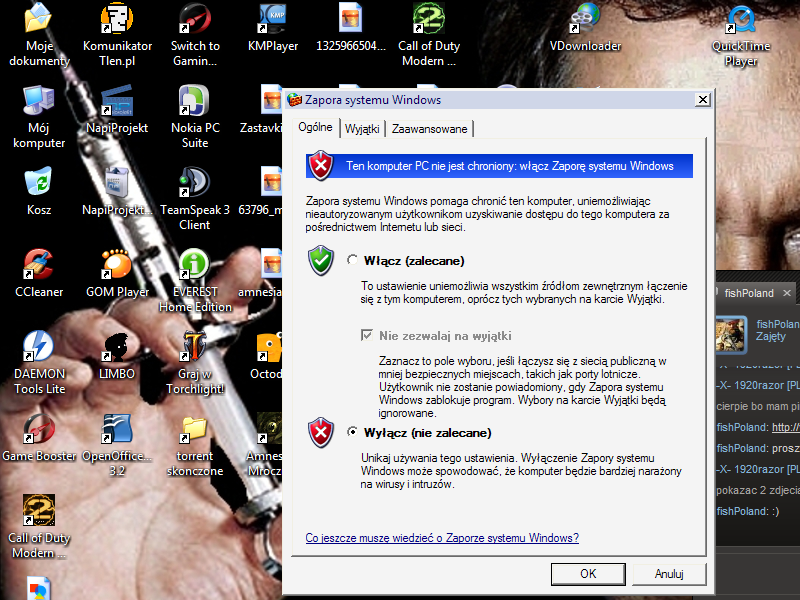Toggle the Nie zezwalaj na wyjątki checkbox

pyautogui.click(x=366, y=335)
